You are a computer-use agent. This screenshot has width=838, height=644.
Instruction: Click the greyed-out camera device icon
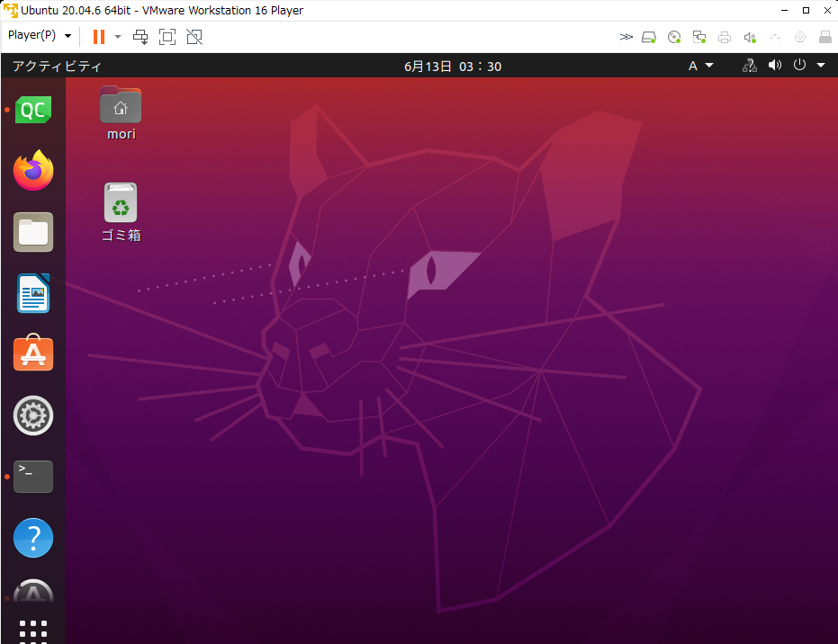point(800,37)
